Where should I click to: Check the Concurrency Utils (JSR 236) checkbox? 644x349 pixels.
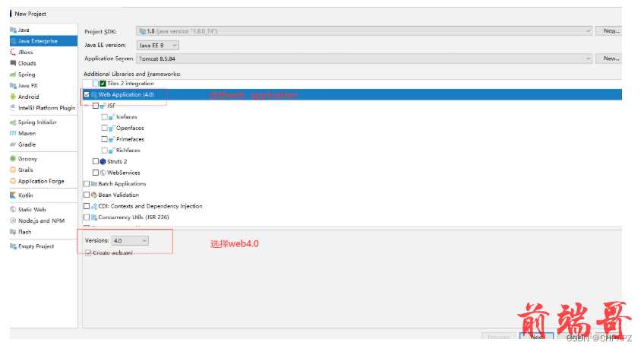click(x=87, y=217)
